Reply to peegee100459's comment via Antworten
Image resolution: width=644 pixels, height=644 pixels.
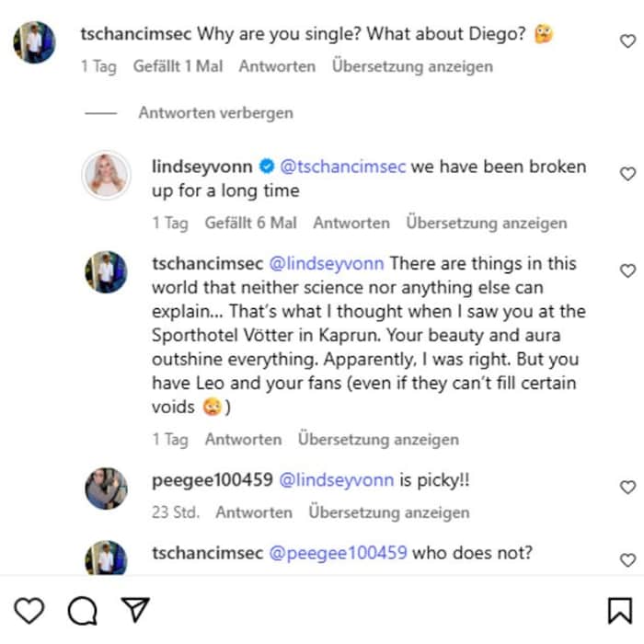pyautogui.click(x=254, y=512)
